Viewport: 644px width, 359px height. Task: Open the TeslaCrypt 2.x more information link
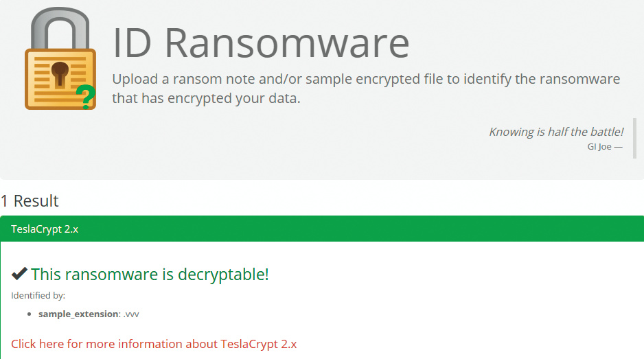[154, 344]
